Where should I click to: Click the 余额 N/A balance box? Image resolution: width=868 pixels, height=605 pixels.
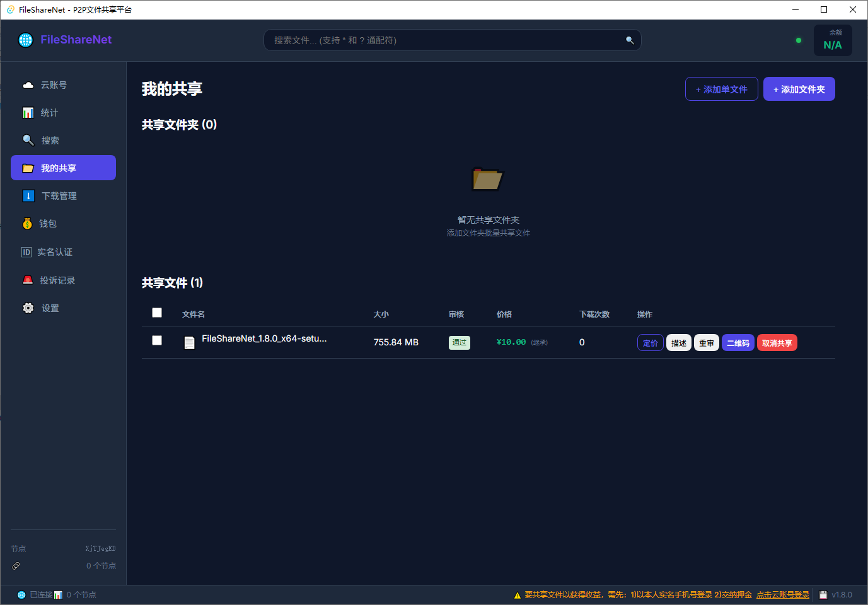(x=833, y=40)
